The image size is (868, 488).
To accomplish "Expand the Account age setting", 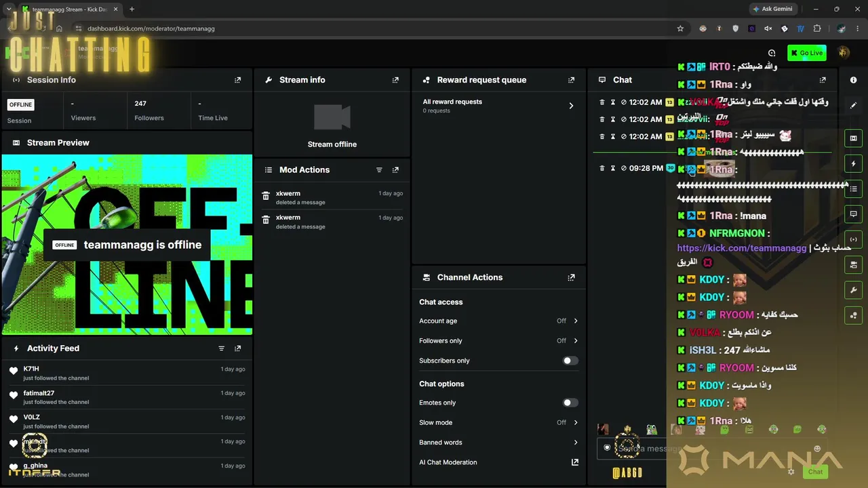I will click(499, 321).
